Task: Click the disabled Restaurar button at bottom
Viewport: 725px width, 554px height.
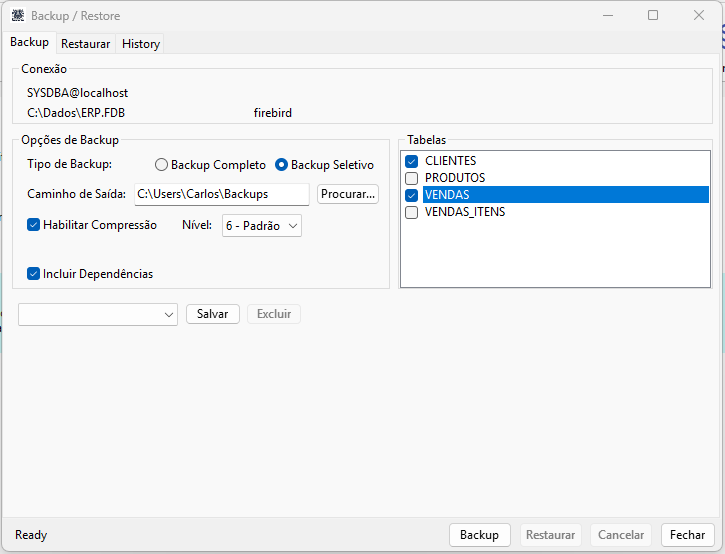Action: click(x=550, y=535)
